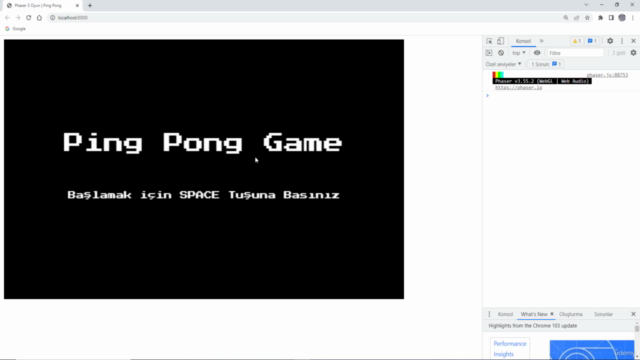Click the blue issues counter badge
The image size is (640, 360).
pyautogui.click(x=592, y=41)
